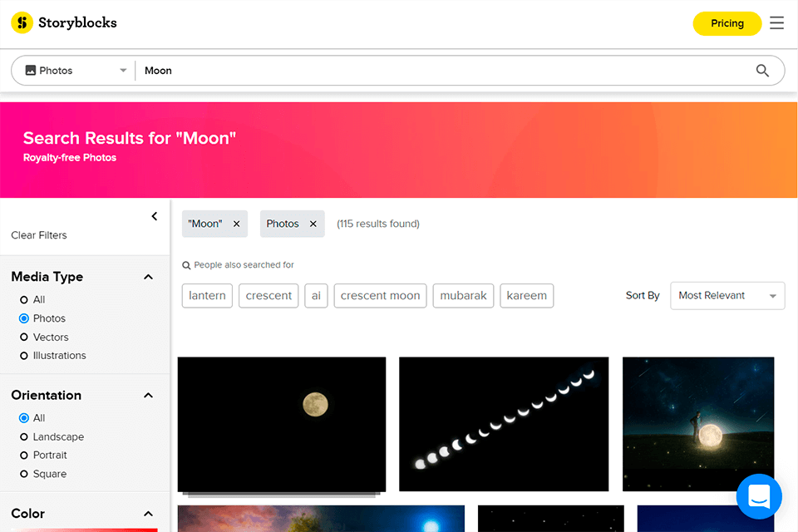Remove the "Moon" filter chip
Image resolution: width=798 pixels, height=532 pixels.
coord(236,224)
